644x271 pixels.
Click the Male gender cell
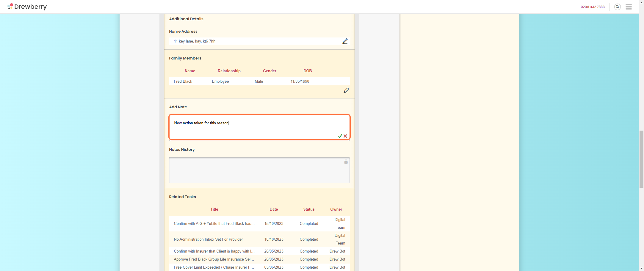pos(259,81)
